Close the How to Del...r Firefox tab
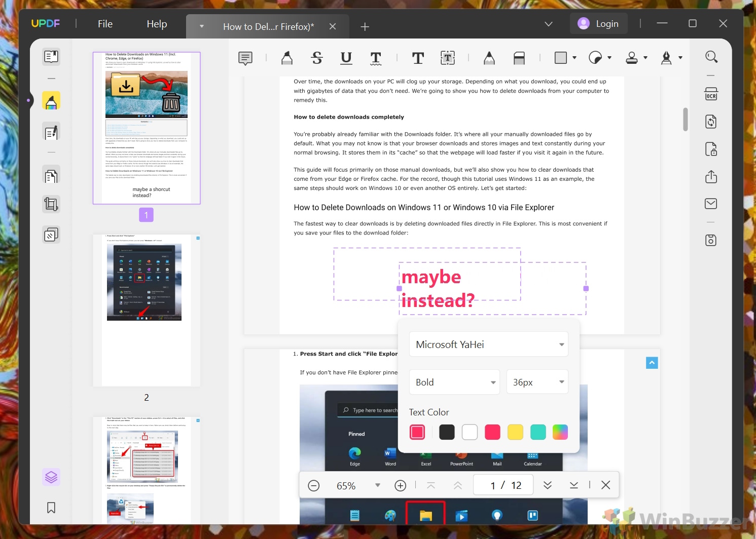This screenshot has width=756, height=539. coord(333,26)
